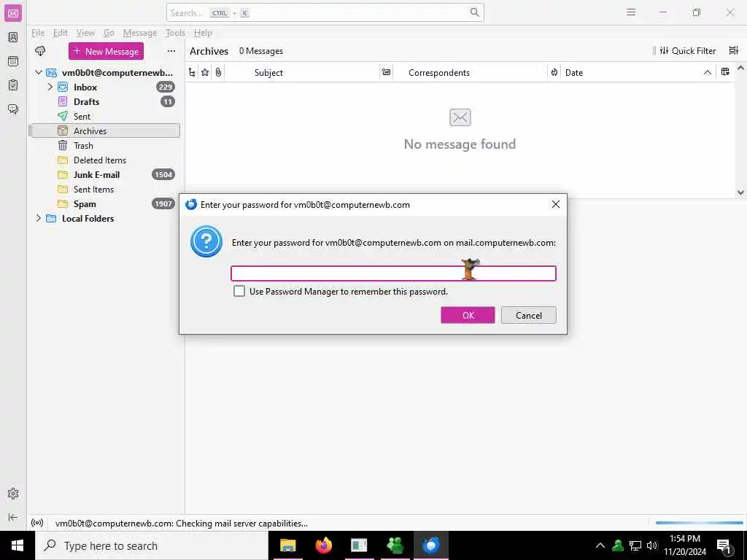Screen dimensions: 747x560
Task: Click the taskbar clock and date
Action: [x=685, y=545]
